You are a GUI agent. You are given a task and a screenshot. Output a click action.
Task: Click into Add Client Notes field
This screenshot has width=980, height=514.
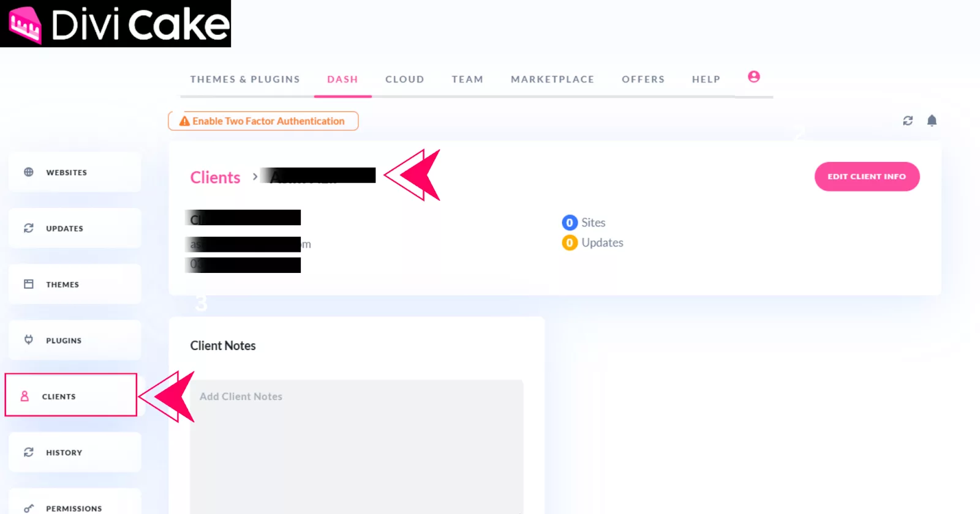(356, 447)
